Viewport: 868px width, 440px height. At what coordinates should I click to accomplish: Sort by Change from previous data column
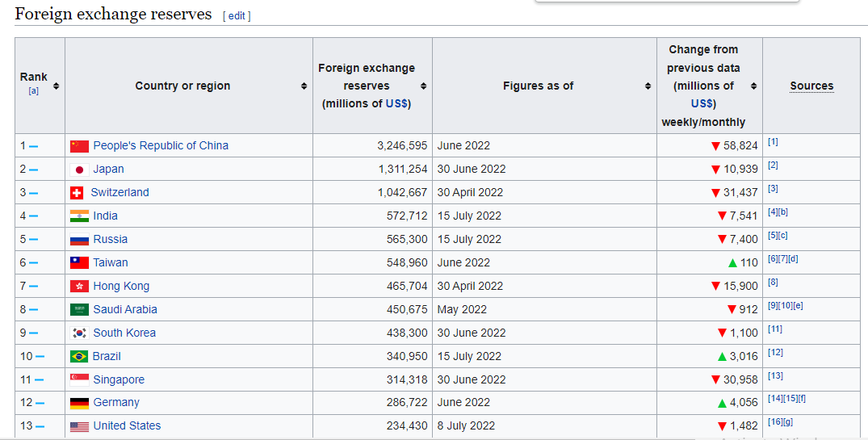point(753,86)
